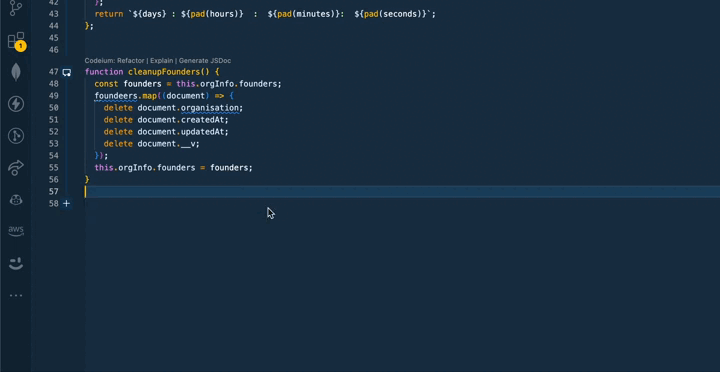Open the Thunder Client lightning icon

coord(16,104)
